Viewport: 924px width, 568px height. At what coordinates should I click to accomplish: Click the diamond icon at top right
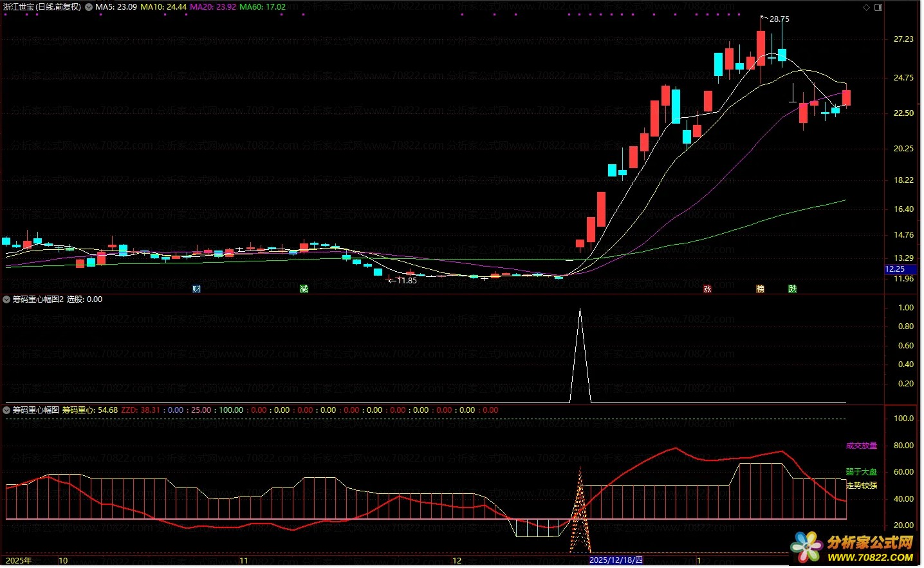[867, 7]
